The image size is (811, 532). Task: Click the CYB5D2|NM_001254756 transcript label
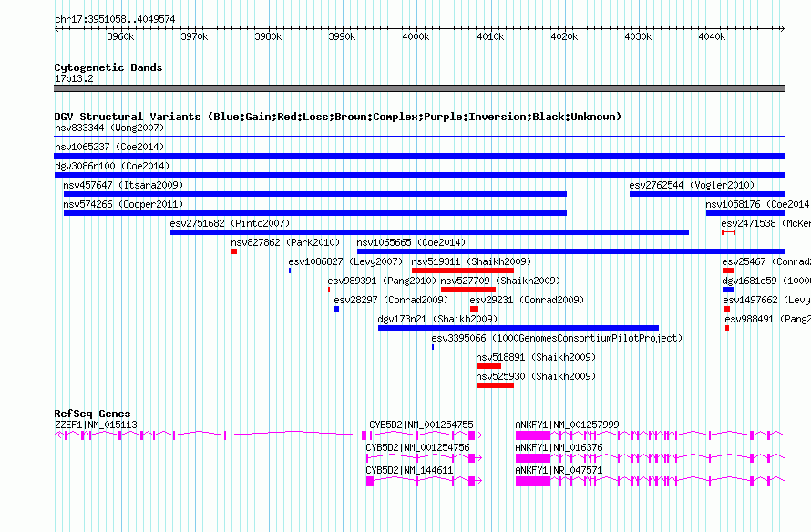click(x=417, y=447)
